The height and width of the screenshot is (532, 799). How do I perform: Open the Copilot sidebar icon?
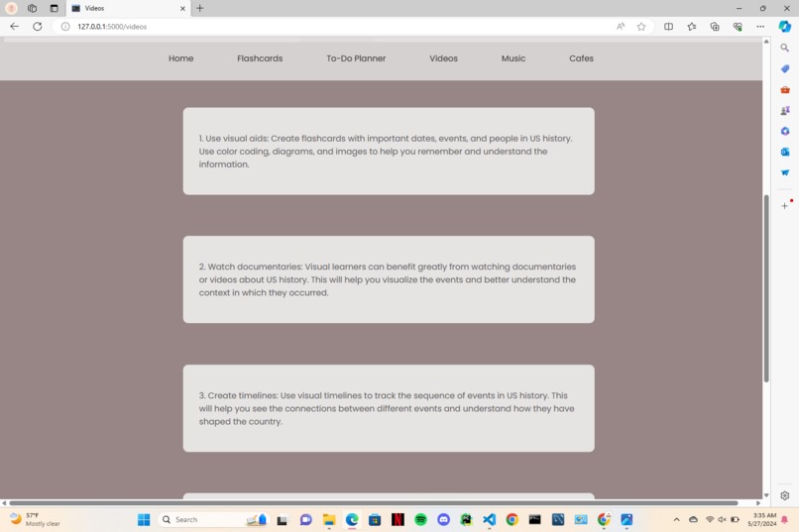pos(785,27)
